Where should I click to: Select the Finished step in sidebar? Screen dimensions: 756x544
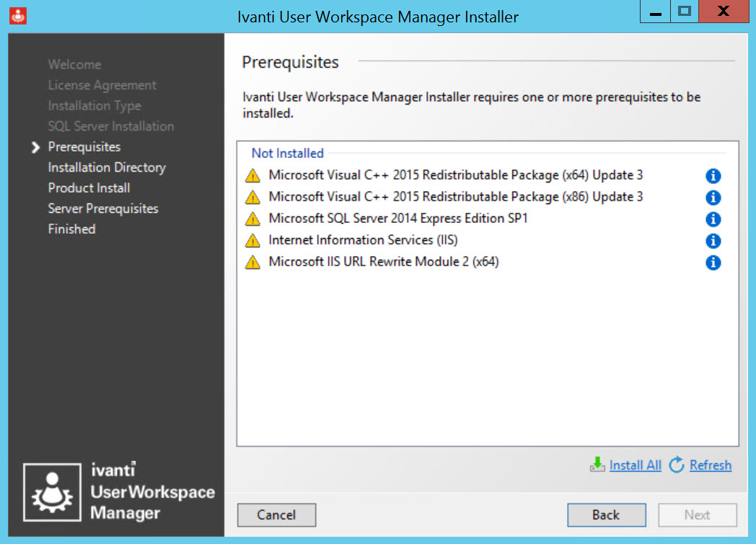click(71, 229)
